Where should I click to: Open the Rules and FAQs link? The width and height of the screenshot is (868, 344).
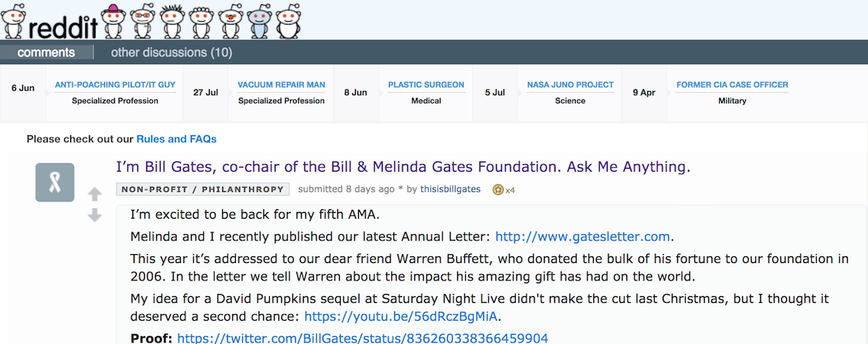pos(176,138)
